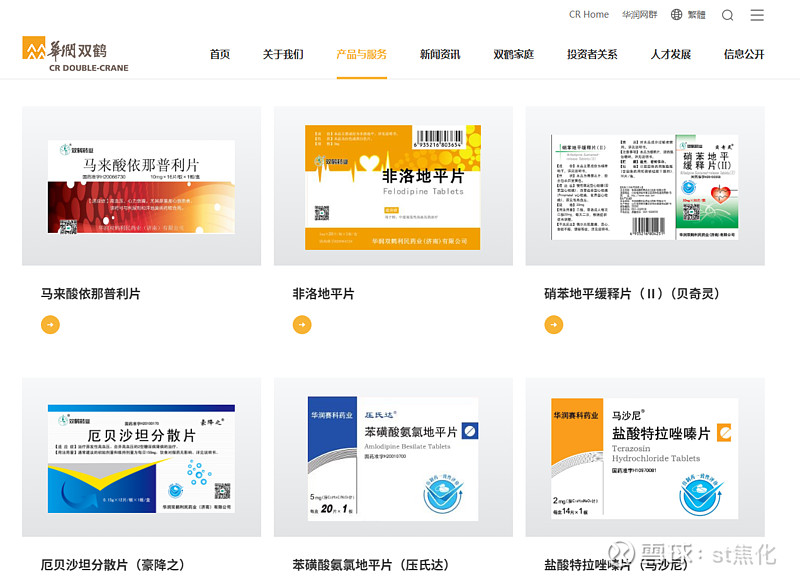Click the CR Double-Crane logo
The image size is (800, 579).
point(75,54)
